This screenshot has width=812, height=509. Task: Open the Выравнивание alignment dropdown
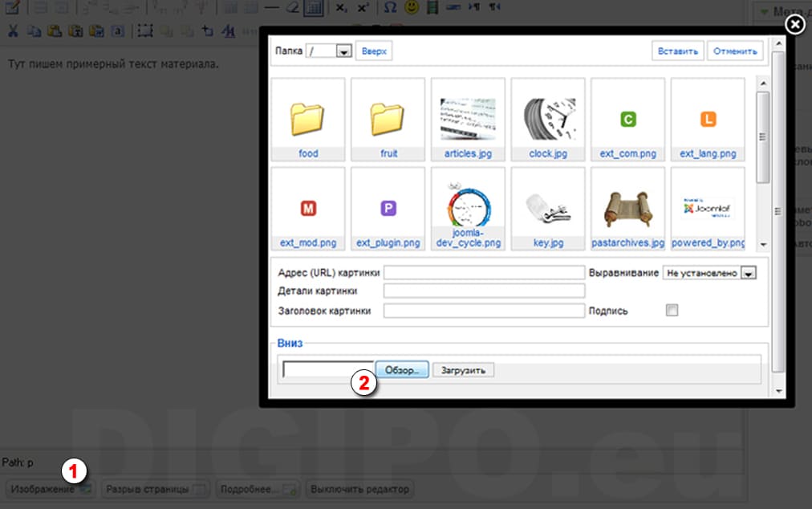click(749, 273)
